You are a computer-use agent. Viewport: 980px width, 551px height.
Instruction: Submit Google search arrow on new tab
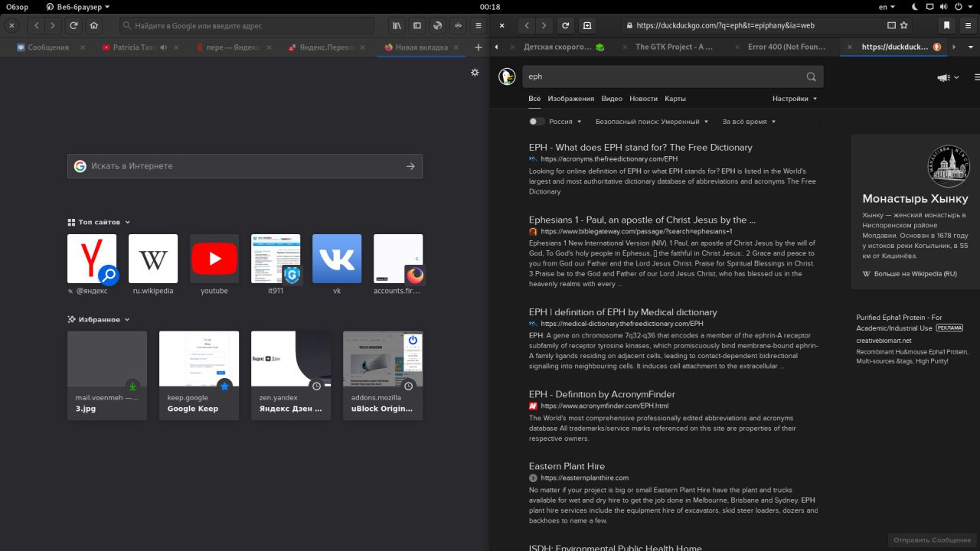(410, 166)
